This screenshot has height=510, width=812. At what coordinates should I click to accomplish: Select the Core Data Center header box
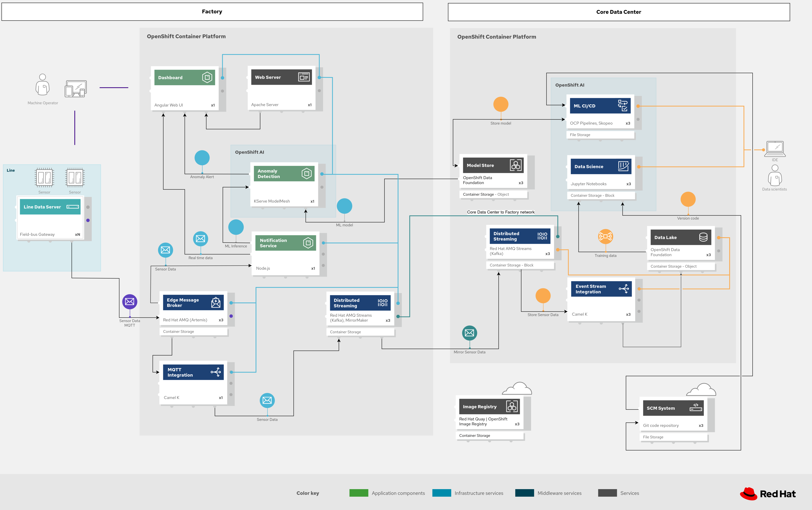pyautogui.click(x=619, y=12)
